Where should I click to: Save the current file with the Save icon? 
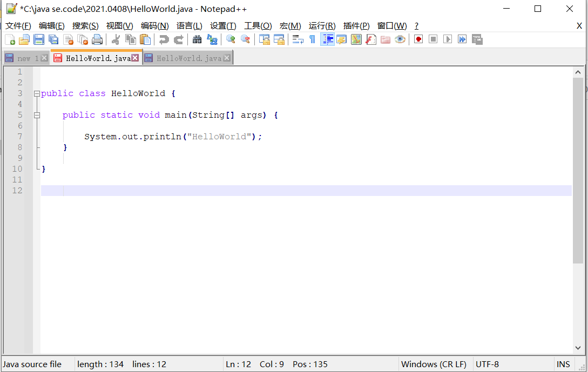coord(39,39)
